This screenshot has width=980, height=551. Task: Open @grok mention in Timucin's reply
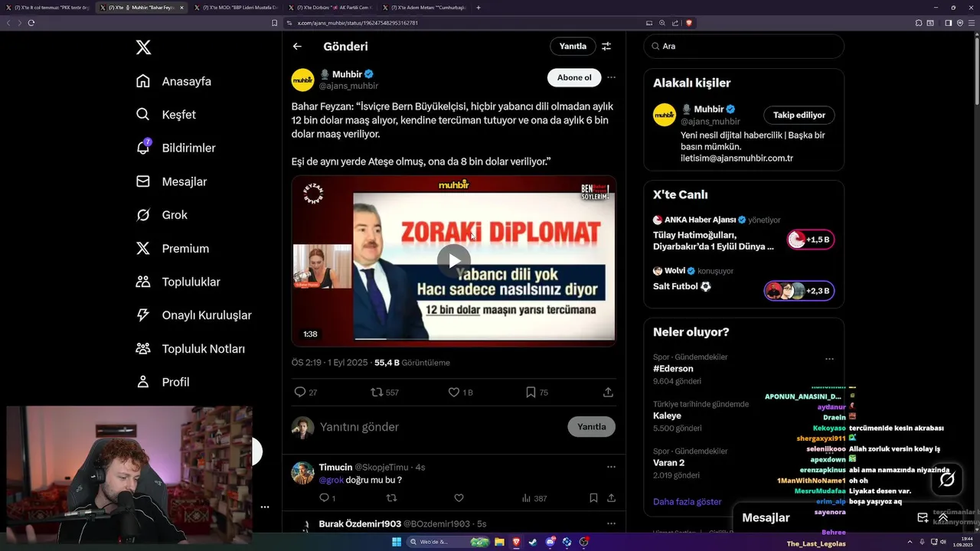coord(332,480)
